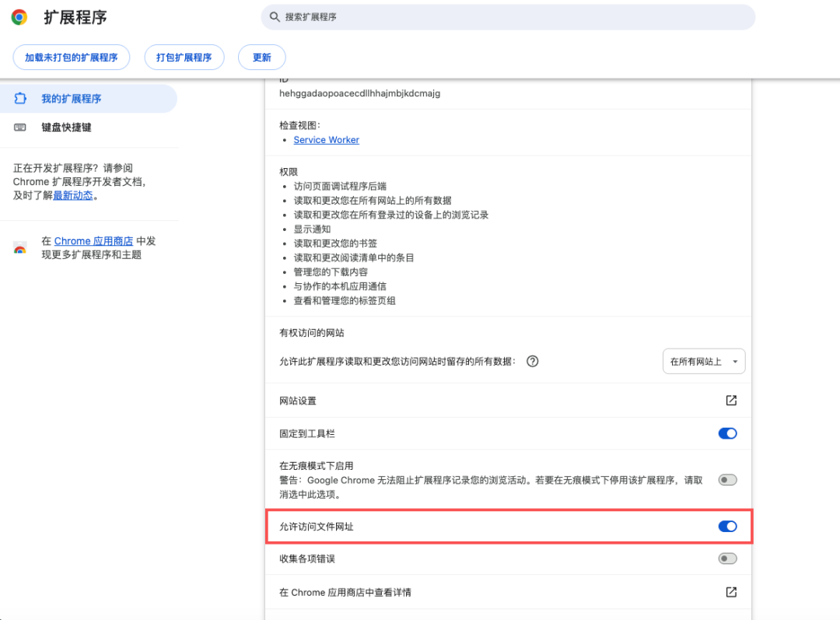Click the 网站设置 row label
Image resolution: width=840 pixels, height=620 pixels.
298,401
